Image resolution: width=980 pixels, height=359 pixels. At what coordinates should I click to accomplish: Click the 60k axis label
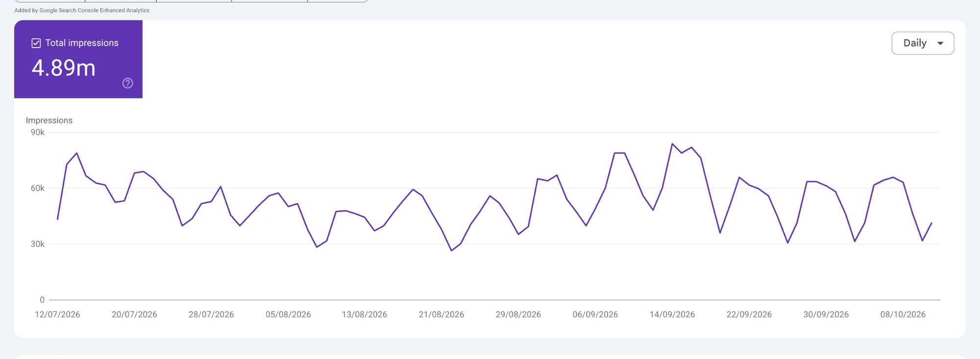[x=38, y=188]
